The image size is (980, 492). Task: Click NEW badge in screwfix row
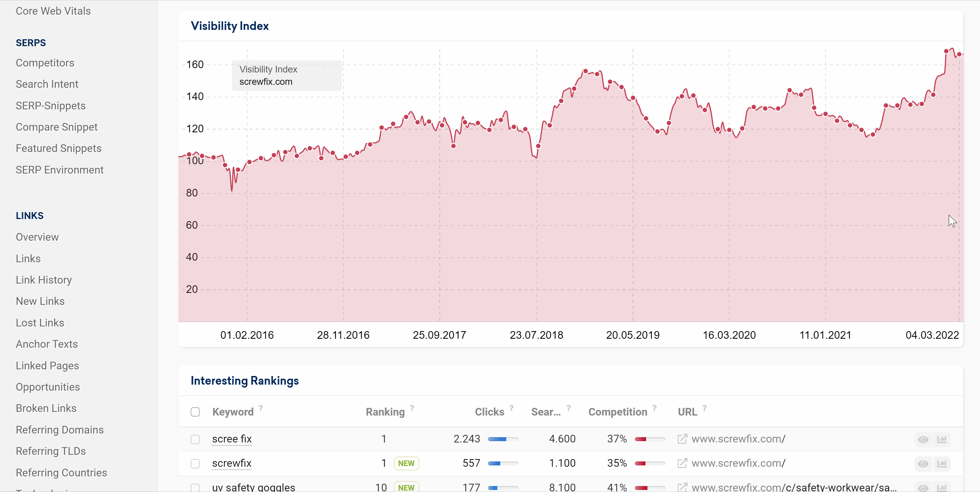pos(406,463)
